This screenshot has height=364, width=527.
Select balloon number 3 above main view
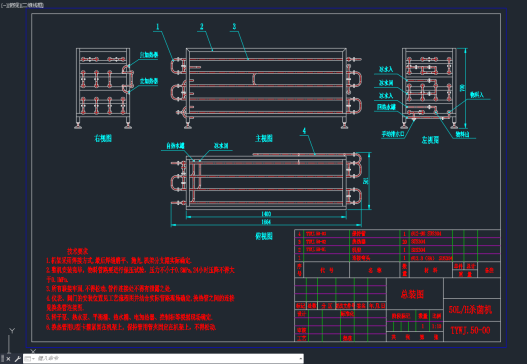point(234,27)
